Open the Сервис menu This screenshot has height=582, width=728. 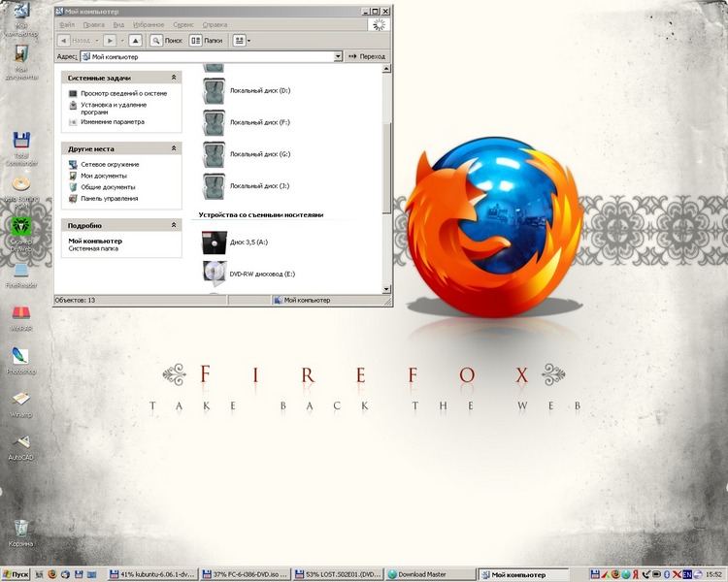click(x=182, y=23)
